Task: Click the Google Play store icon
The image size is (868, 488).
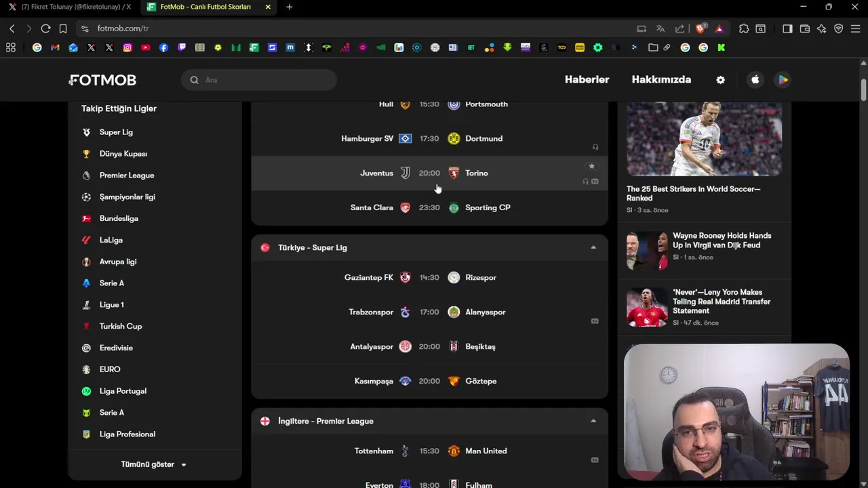Action: coord(783,80)
